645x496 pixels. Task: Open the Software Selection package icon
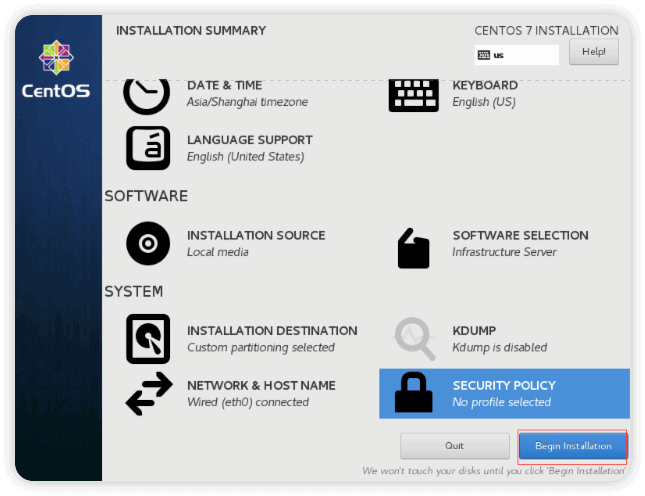click(413, 248)
